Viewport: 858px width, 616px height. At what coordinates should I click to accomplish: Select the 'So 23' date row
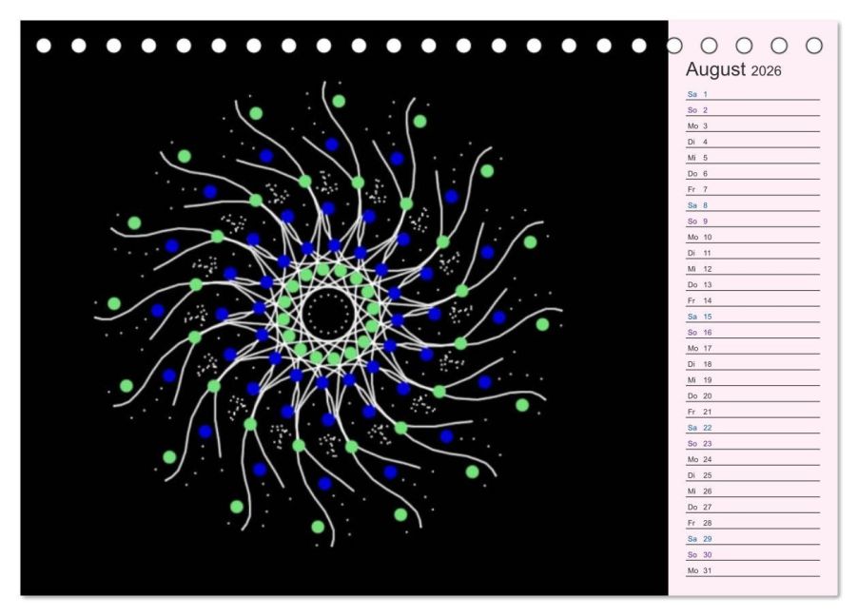[x=753, y=443]
